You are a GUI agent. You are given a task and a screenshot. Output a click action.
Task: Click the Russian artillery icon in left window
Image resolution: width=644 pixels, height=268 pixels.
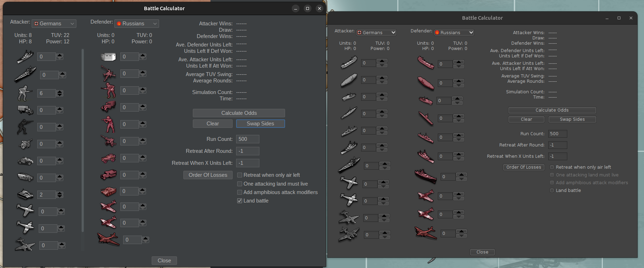(108, 141)
